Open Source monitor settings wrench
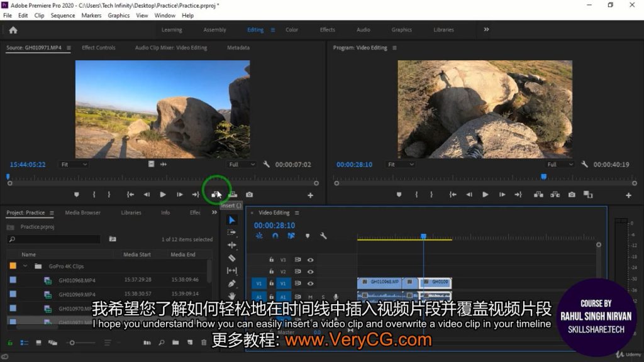644x362 pixels. [266, 164]
